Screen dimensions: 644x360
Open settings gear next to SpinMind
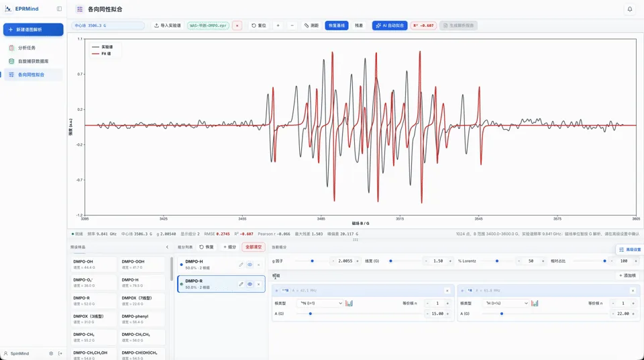(x=51, y=353)
